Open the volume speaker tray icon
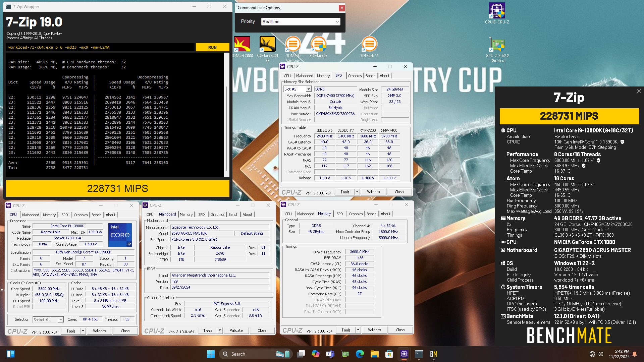Image resolution: width=644 pixels, height=362 pixels. [x=600, y=354]
